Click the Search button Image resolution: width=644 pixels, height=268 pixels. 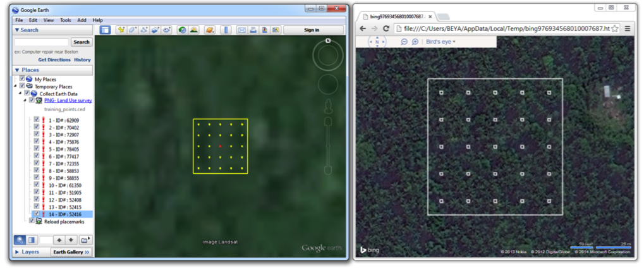82,42
